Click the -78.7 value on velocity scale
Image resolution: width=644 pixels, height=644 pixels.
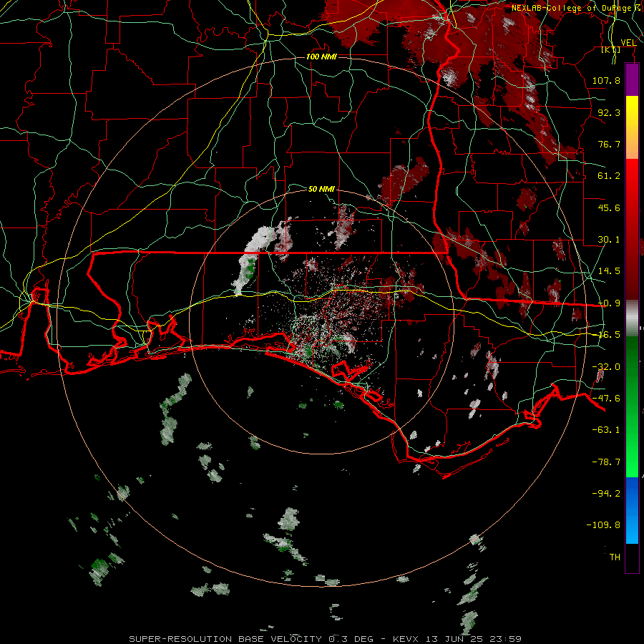pyautogui.click(x=607, y=462)
